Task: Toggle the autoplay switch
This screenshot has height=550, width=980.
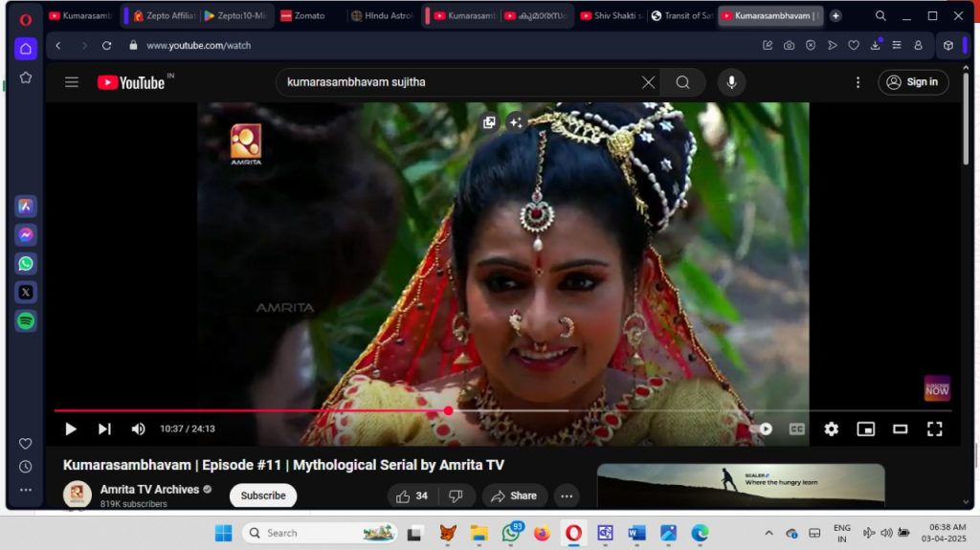Action: [761, 429]
